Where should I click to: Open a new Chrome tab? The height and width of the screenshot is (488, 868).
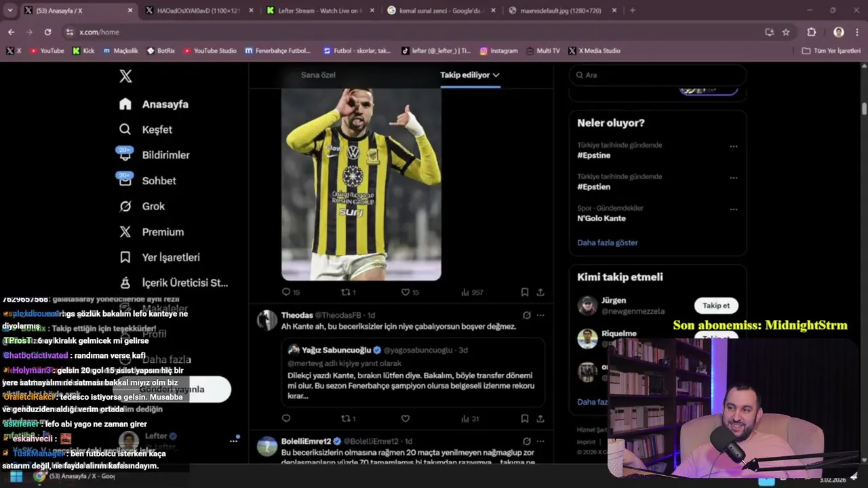[x=633, y=10]
